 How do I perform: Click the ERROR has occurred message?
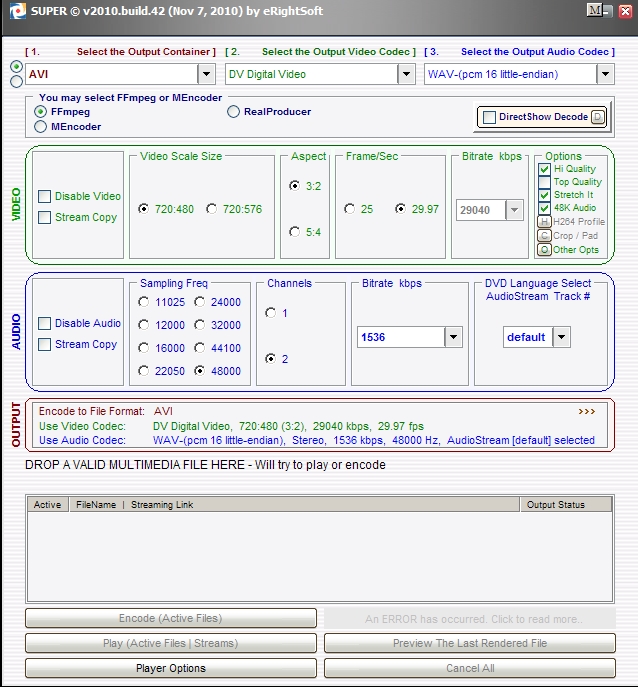coord(470,618)
